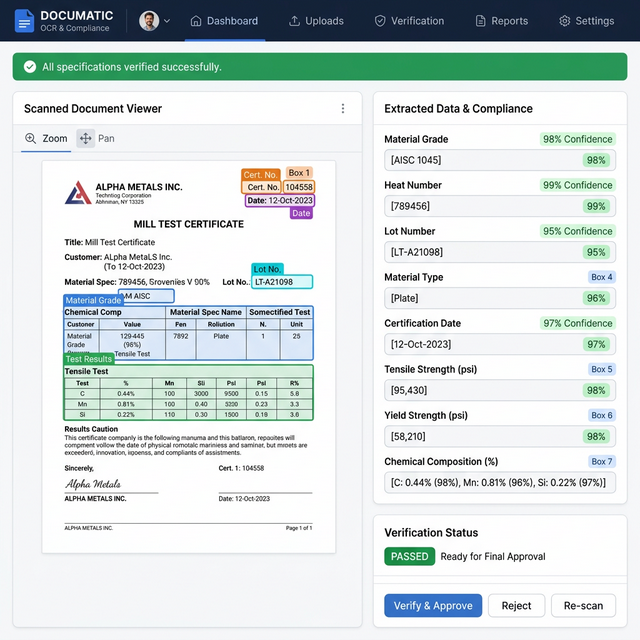The height and width of the screenshot is (640, 640).
Task: Click the Alpha Metals signature
Action: pos(93,484)
